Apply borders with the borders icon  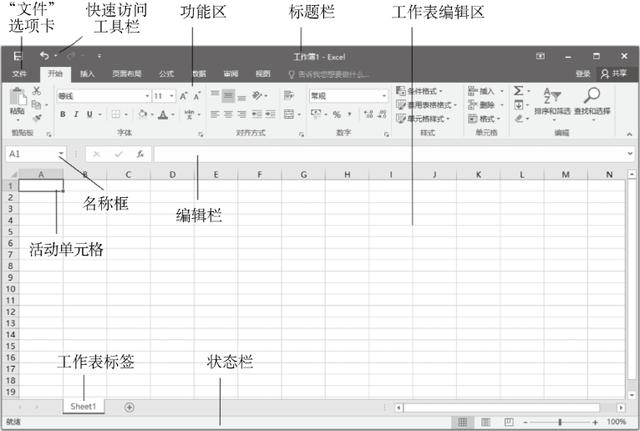(116, 114)
